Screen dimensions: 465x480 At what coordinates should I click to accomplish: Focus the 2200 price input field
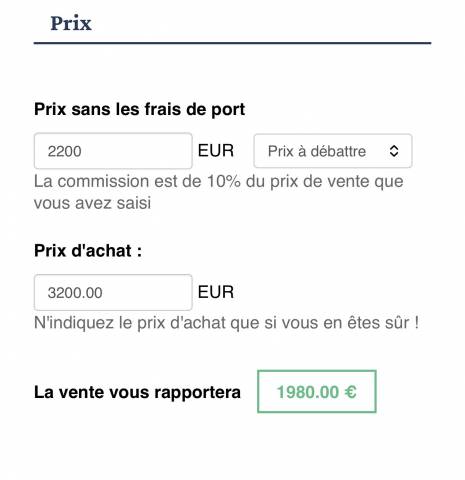click(113, 151)
